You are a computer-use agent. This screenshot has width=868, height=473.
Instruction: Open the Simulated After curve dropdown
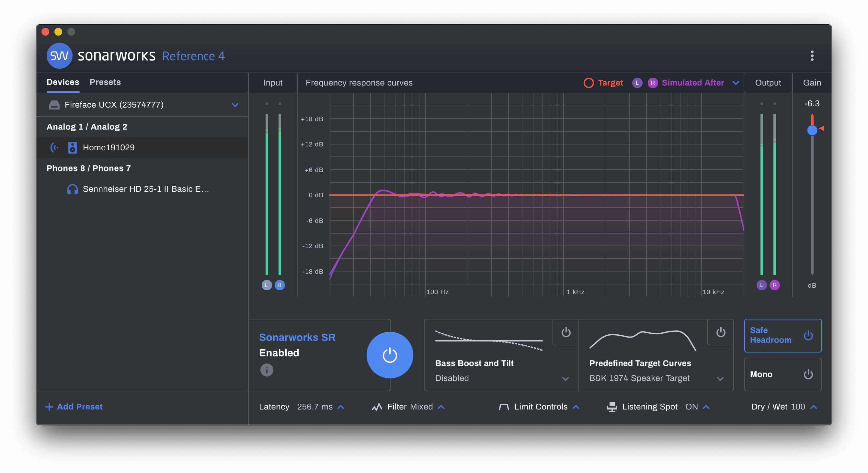736,83
